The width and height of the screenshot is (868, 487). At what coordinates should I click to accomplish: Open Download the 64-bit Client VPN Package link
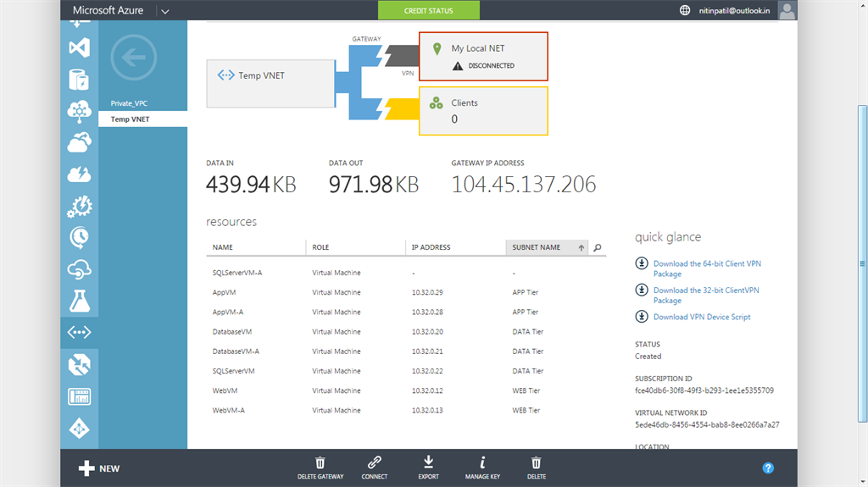707,268
